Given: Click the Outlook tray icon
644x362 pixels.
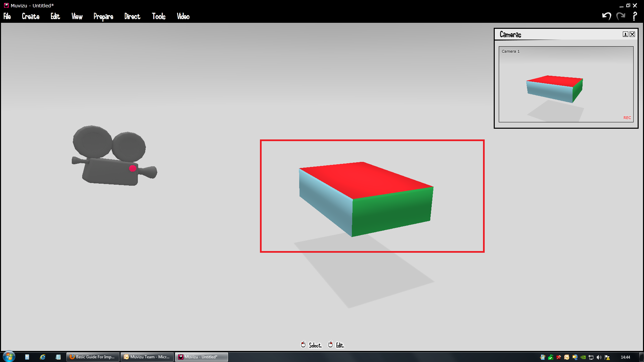Looking at the screenshot, I should coord(567,357).
